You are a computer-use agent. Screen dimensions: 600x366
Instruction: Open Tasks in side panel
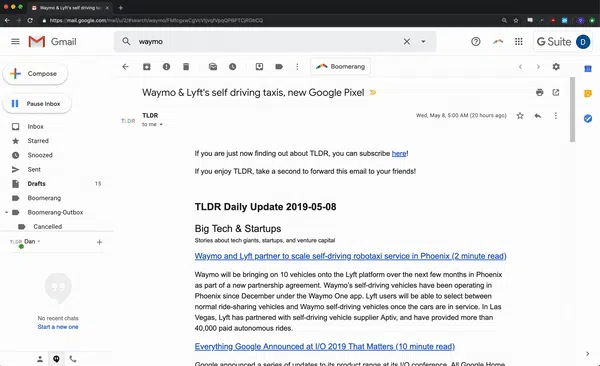pyautogui.click(x=588, y=119)
